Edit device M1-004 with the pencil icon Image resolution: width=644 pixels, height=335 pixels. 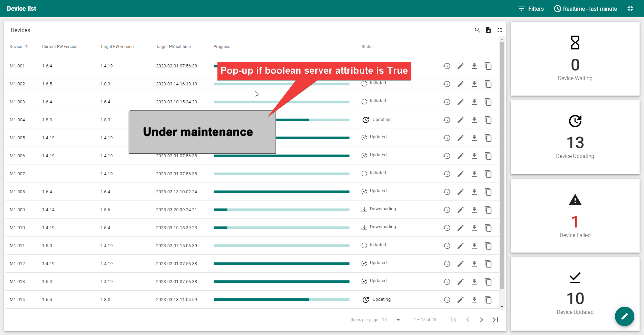pyautogui.click(x=460, y=120)
